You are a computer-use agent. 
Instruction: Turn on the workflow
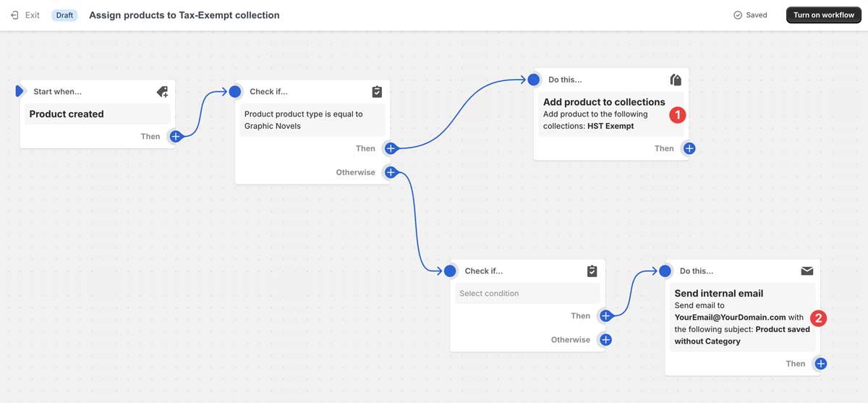823,15
